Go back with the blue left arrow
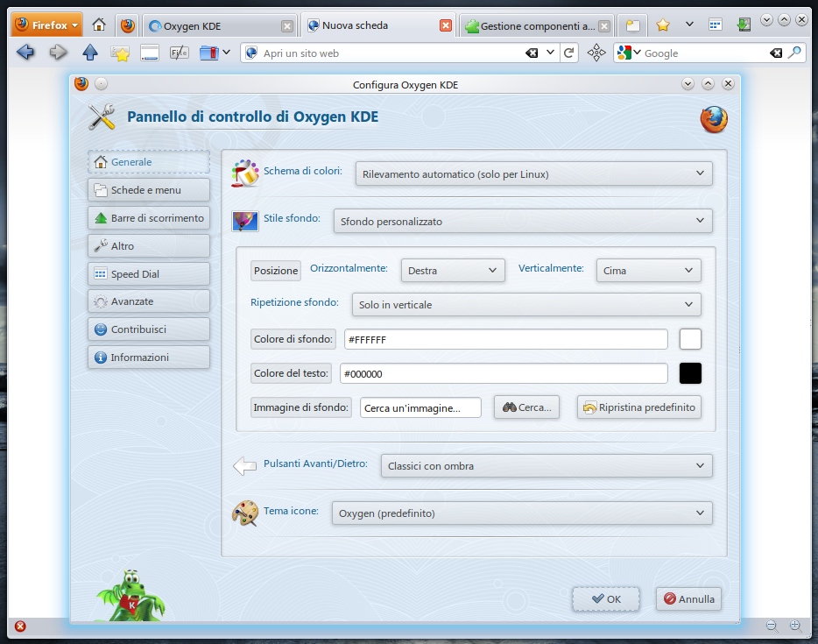Screen dimensions: 818x644 tap(25, 53)
